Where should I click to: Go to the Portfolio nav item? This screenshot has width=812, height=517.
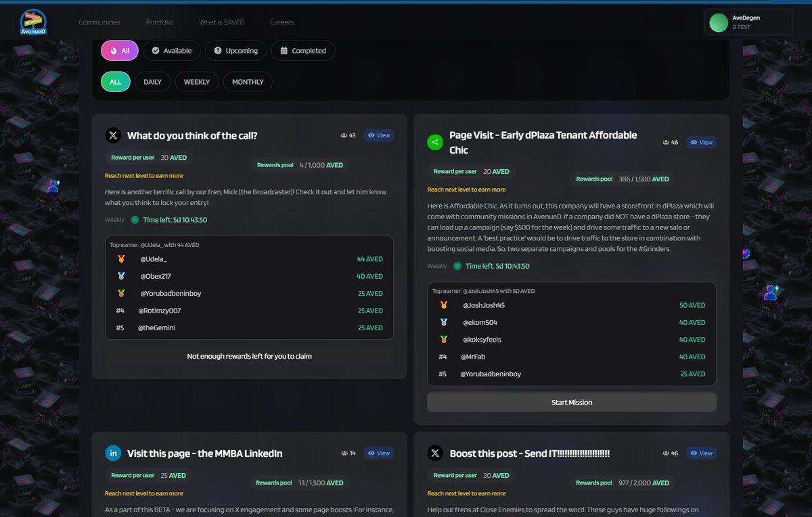click(x=160, y=22)
